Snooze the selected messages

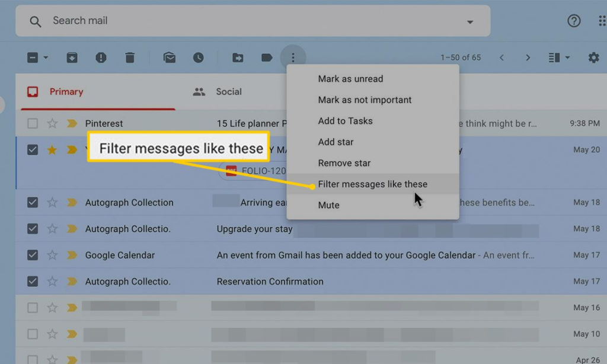[x=199, y=58]
